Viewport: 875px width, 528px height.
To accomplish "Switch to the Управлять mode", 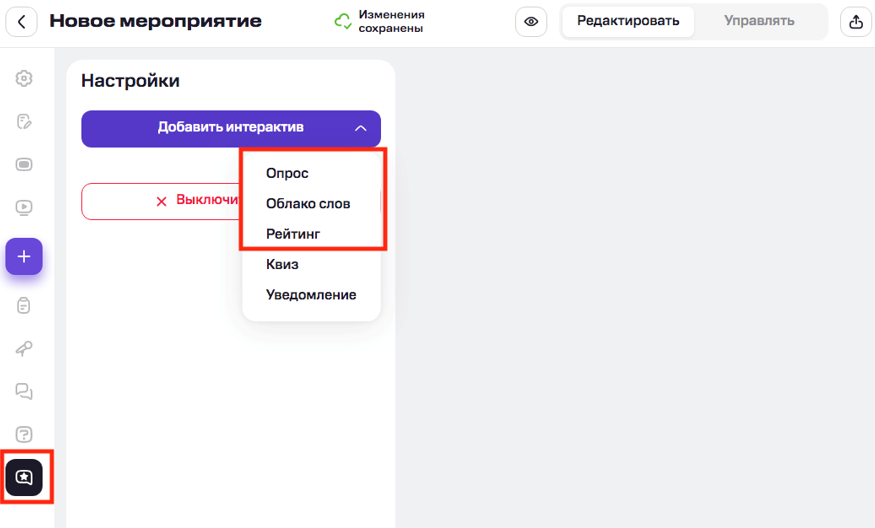I will coord(759,21).
